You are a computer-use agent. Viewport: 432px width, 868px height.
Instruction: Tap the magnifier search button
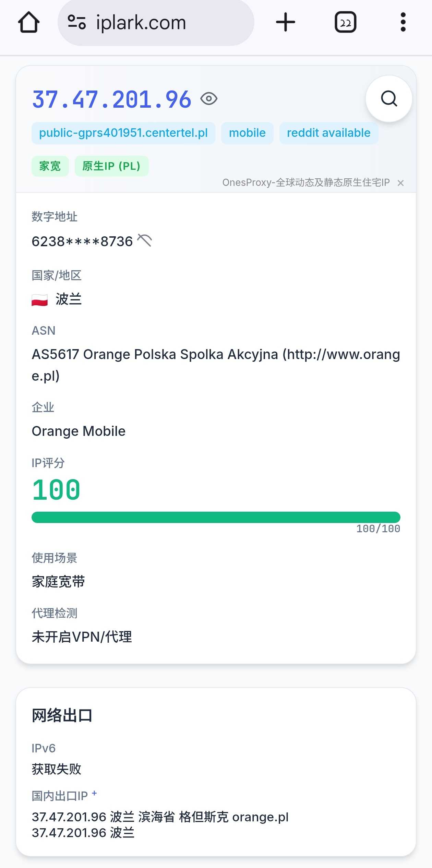click(x=389, y=99)
